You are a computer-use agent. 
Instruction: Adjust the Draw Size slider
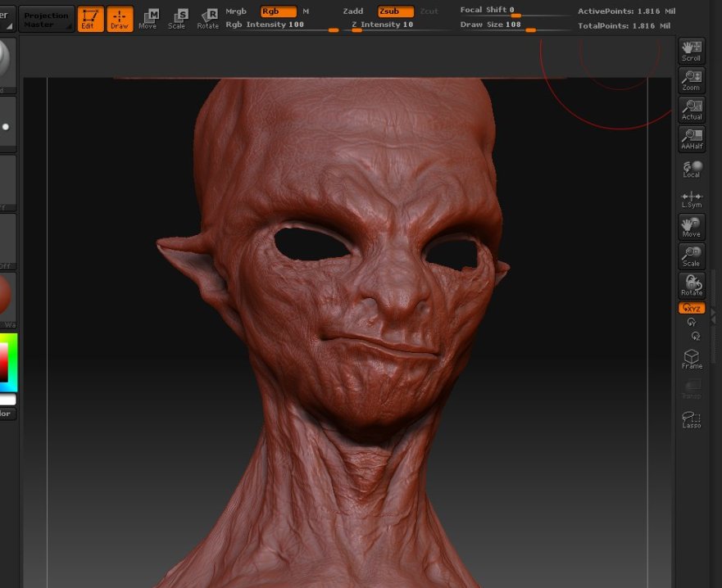coord(515,25)
